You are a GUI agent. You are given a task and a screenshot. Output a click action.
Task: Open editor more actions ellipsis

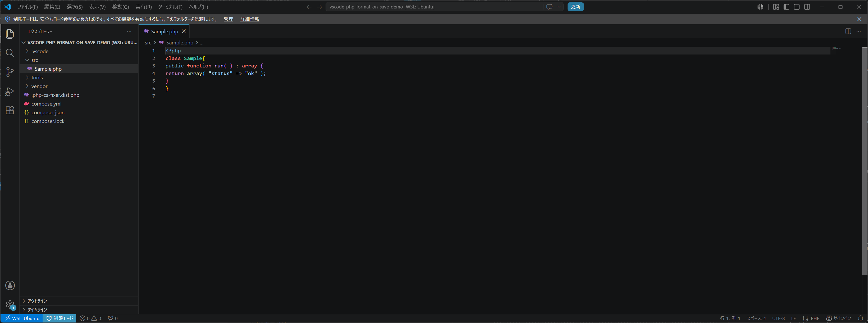(x=858, y=31)
